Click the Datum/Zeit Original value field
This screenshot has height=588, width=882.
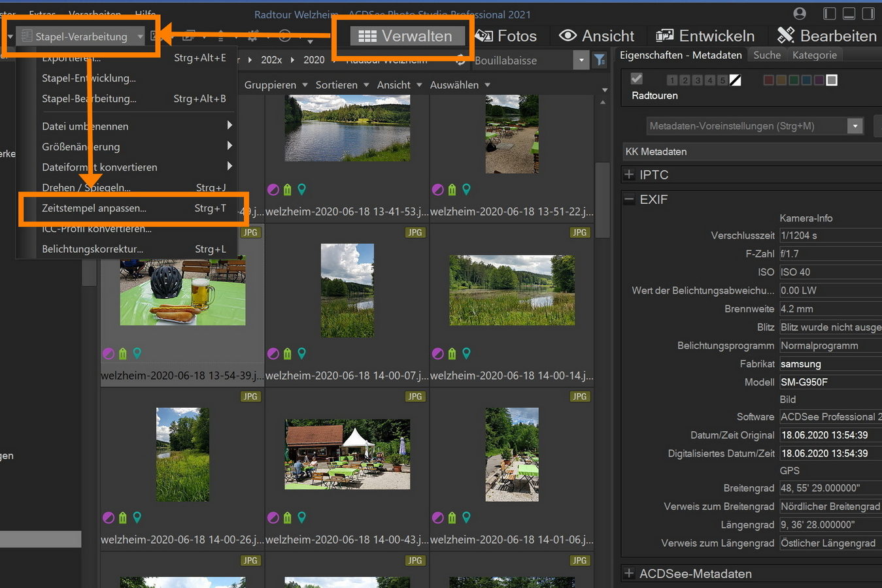(x=830, y=435)
